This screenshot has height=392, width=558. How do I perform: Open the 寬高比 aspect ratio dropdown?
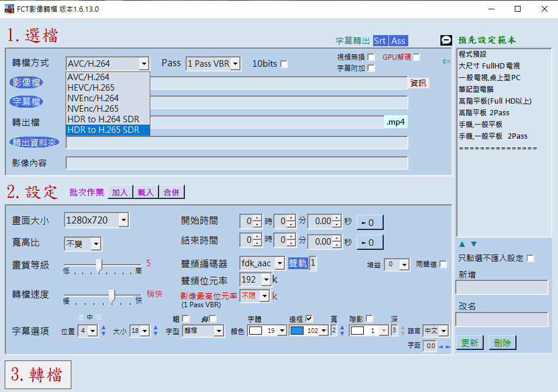click(x=96, y=244)
